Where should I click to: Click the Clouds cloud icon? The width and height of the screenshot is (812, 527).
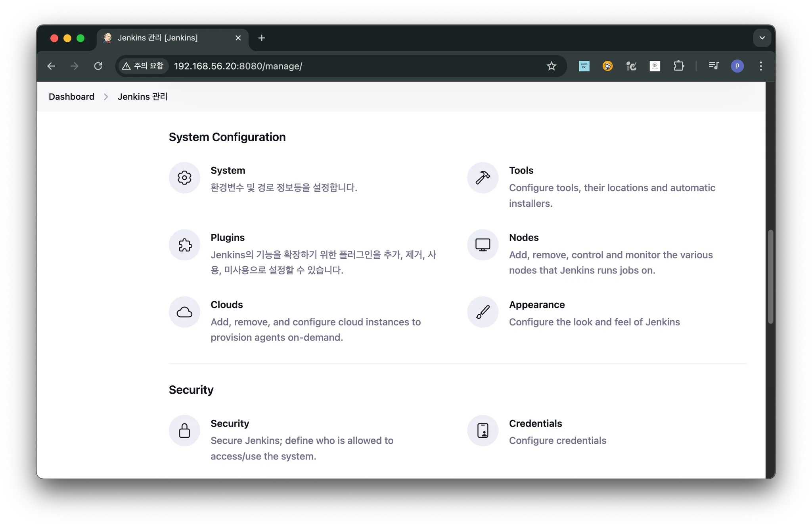184,312
